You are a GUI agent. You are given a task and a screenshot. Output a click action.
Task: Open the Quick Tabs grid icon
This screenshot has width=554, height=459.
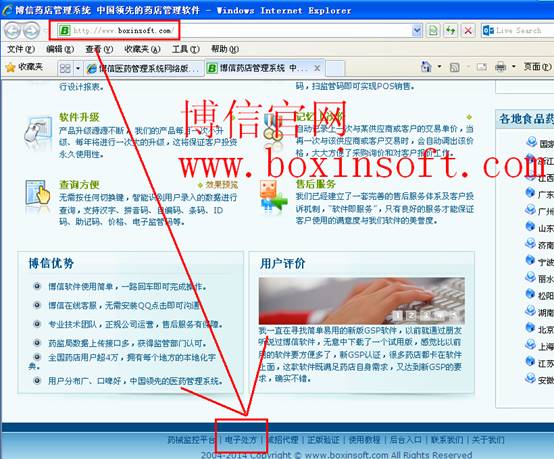click(x=65, y=68)
